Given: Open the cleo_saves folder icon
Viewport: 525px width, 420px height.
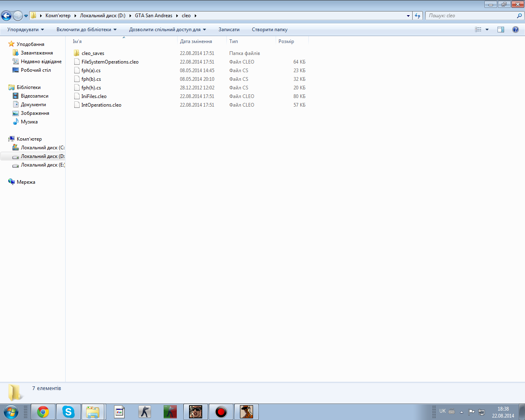Looking at the screenshot, I should click(x=76, y=53).
